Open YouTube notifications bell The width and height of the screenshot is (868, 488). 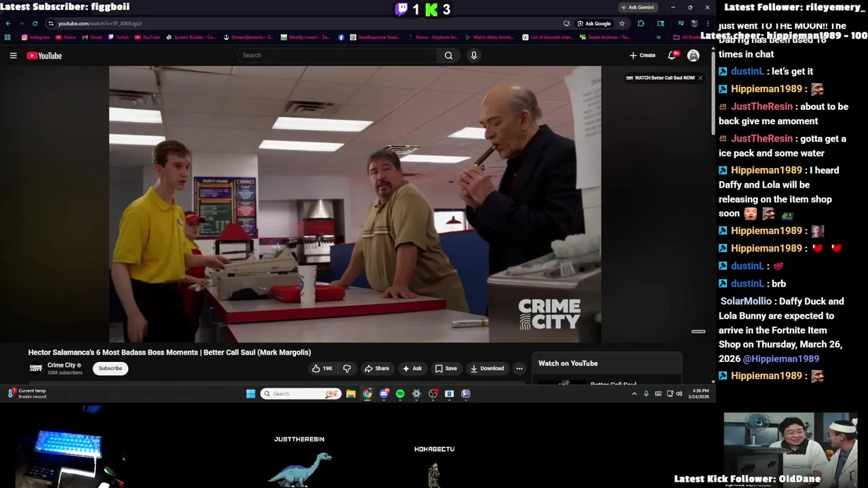click(x=672, y=56)
